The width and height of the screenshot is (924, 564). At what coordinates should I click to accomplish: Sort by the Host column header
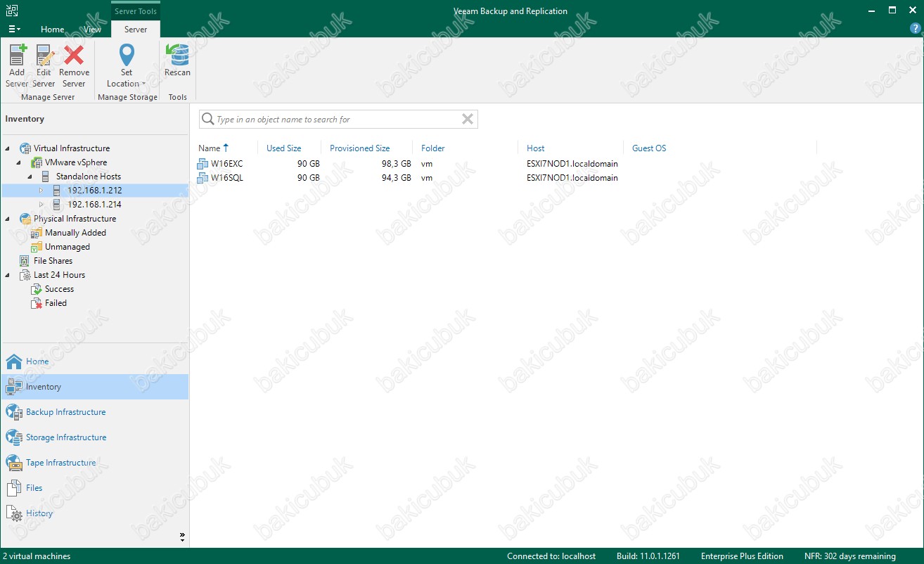(x=536, y=148)
